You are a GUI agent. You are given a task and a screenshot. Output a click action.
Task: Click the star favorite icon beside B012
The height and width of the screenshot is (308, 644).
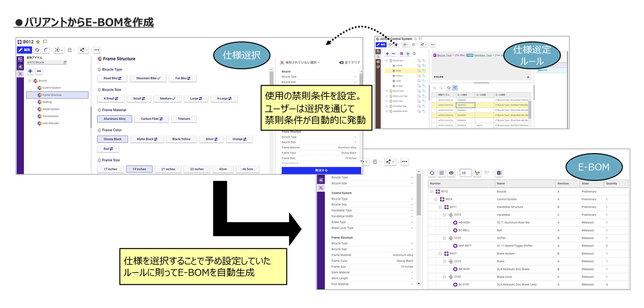click(38, 42)
